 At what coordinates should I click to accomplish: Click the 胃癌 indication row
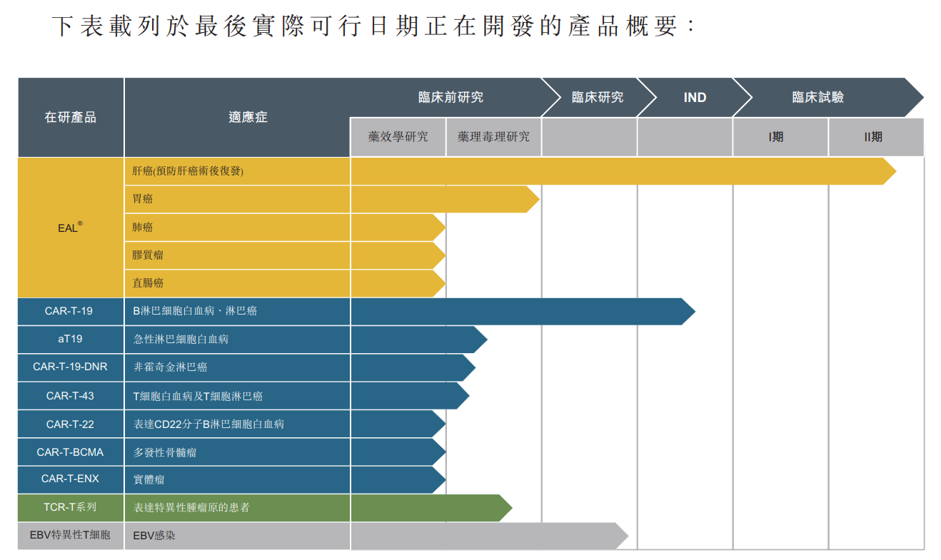(x=237, y=199)
